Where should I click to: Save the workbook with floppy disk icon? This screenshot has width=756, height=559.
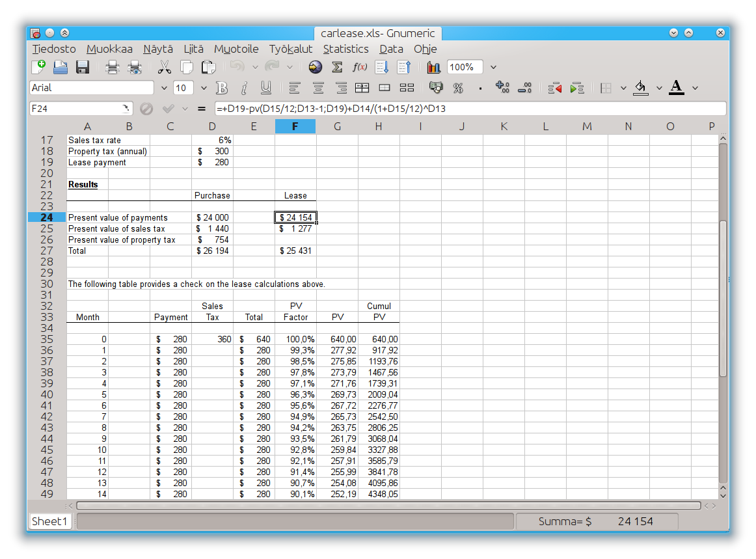point(83,67)
